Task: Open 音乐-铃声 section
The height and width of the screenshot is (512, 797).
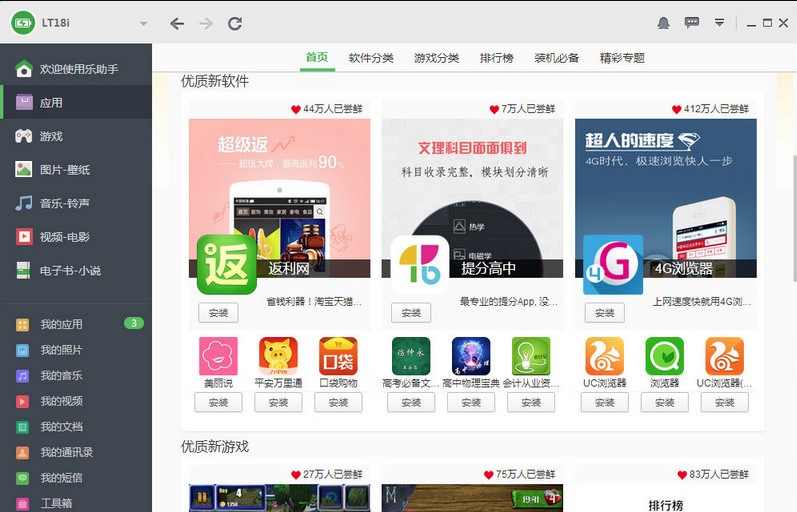Action: pos(76,203)
